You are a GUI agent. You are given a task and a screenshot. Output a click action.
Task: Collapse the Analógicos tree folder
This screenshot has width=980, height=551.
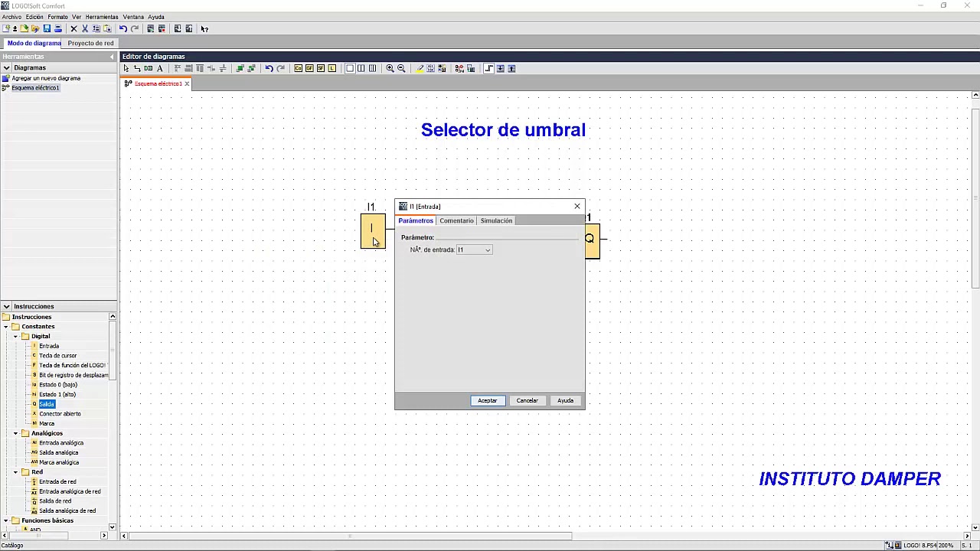15,433
